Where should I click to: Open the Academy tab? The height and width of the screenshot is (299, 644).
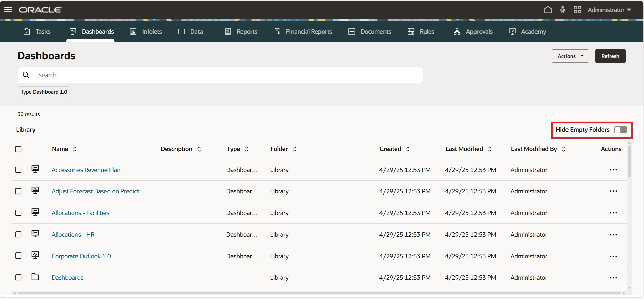click(527, 31)
